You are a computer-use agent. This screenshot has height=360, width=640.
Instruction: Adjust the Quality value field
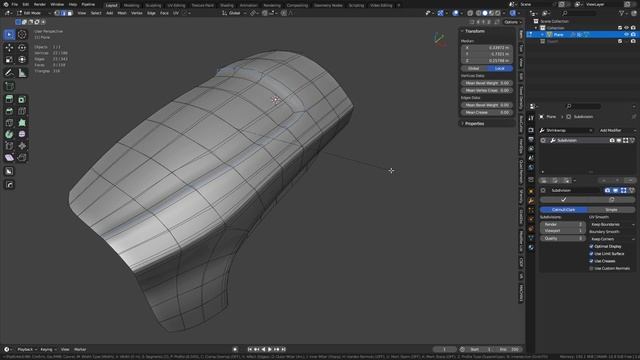[x=563, y=238]
